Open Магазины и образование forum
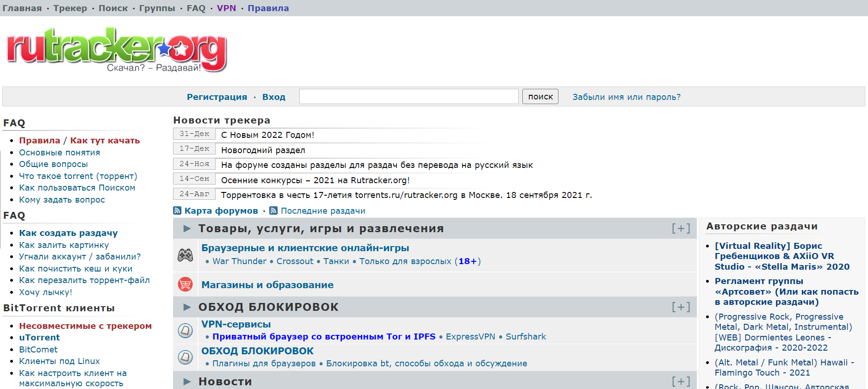 tap(267, 285)
